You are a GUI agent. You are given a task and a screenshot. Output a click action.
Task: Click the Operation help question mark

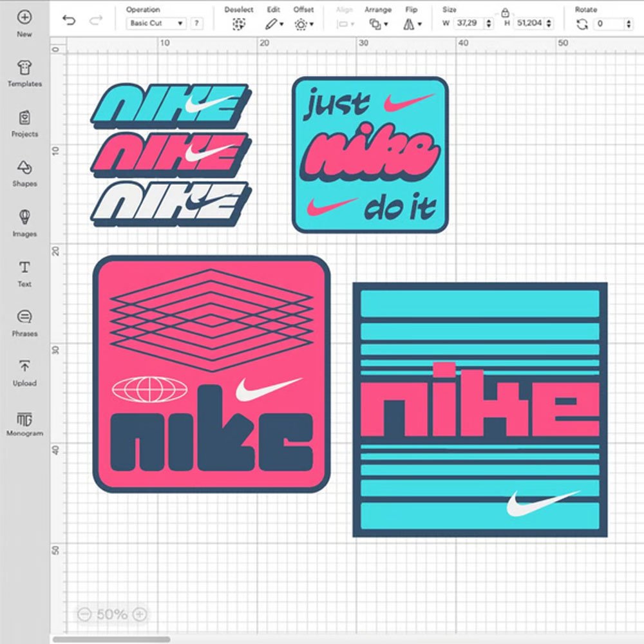196,23
